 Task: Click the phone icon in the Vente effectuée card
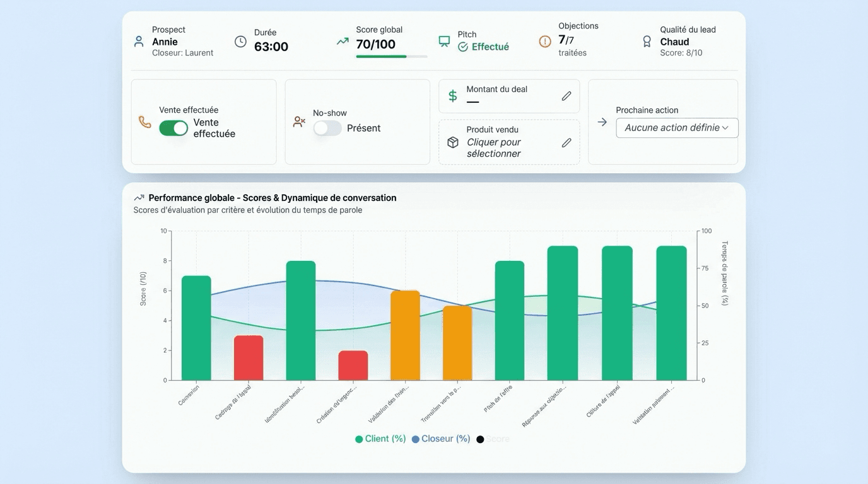[144, 123]
